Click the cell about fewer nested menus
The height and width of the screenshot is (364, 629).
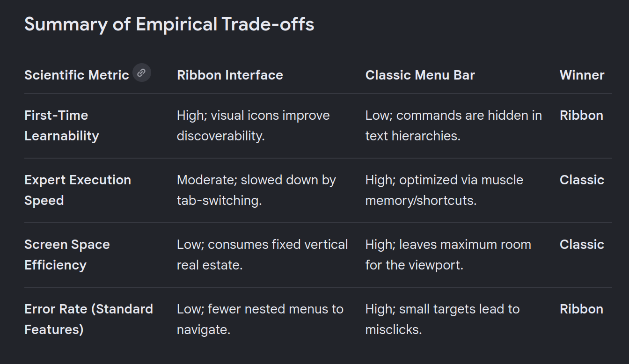[x=260, y=319]
